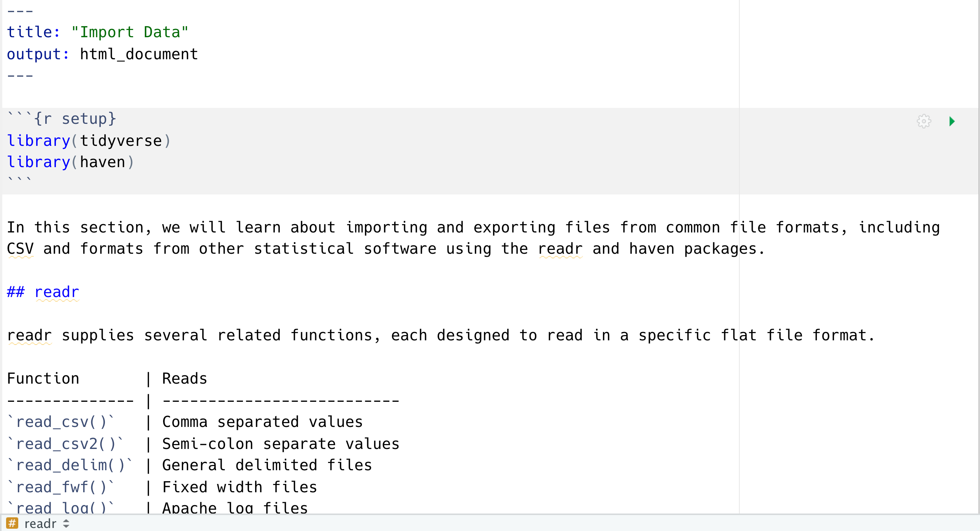The image size is (980, 531).
Task: Click the ## readr heading
Action: point(43,292)
